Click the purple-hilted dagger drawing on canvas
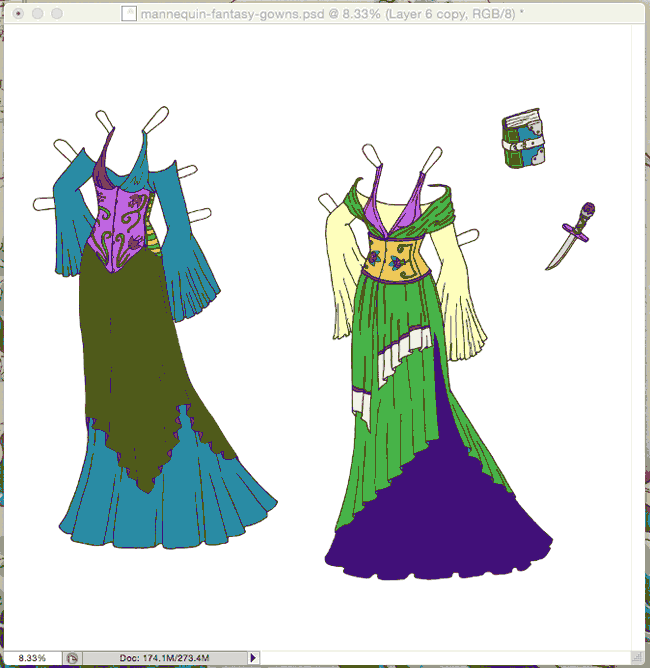This screenshot has width=650, height=668. pyautogui.click(x=571, y=236)
